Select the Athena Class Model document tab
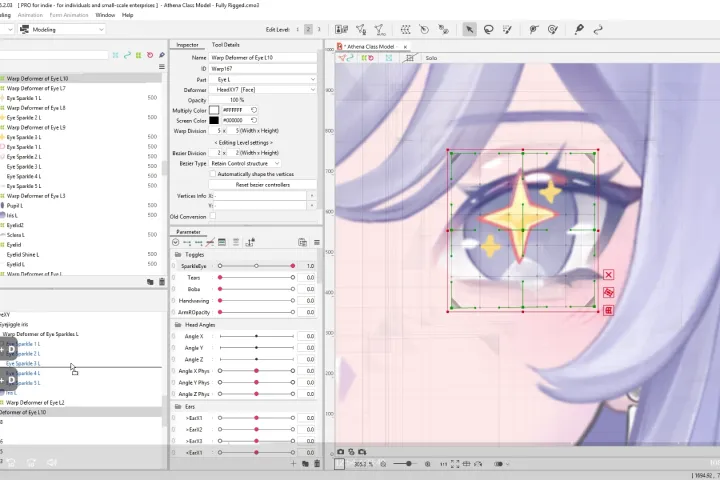Image resolution: width=720 pixels, height=480 pixels. pos(372,46)
